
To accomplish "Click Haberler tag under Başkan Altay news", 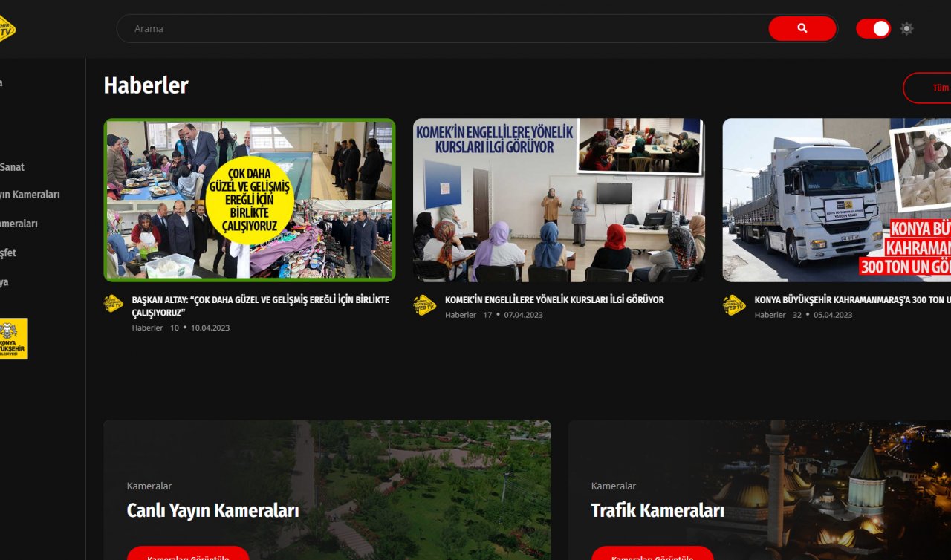I will (147, 328).
